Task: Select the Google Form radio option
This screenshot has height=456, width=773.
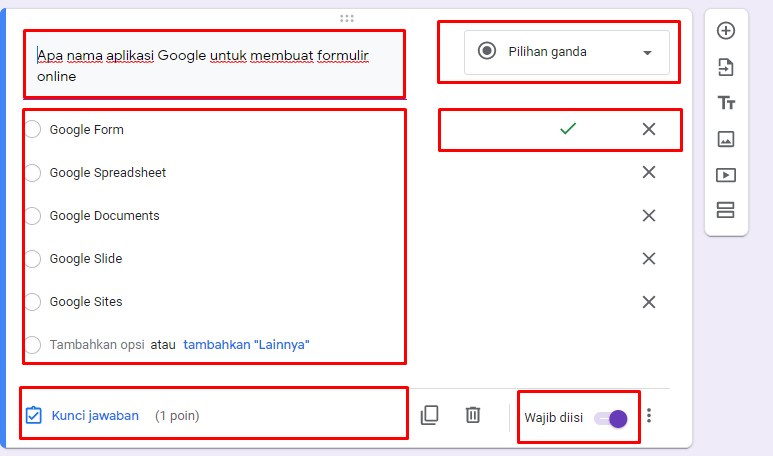Action: 33,130
